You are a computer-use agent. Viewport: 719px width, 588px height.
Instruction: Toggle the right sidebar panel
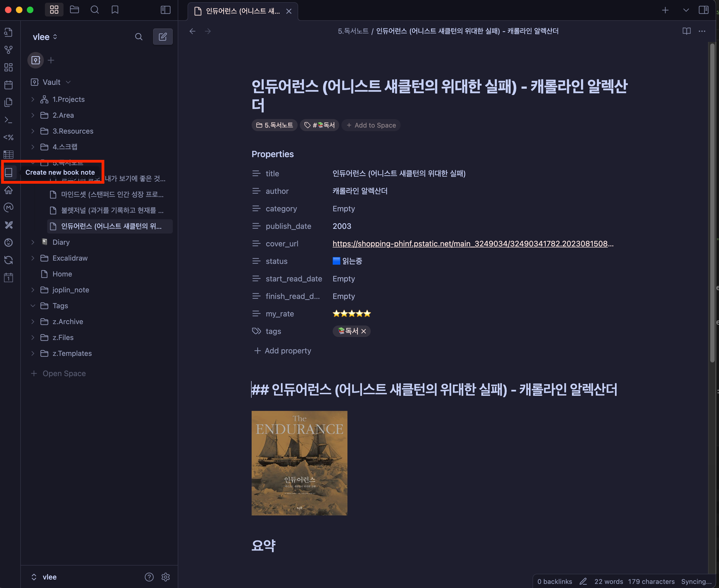[x=703, y=10]
